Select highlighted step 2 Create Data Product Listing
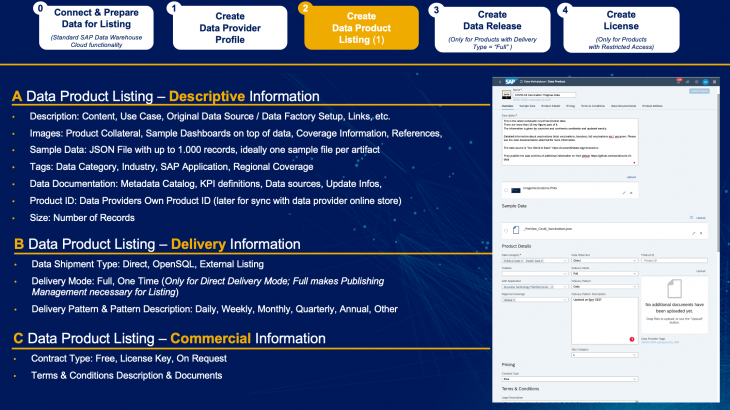The height and width of the screenshot is (410, 730). [x=361, y=28]
